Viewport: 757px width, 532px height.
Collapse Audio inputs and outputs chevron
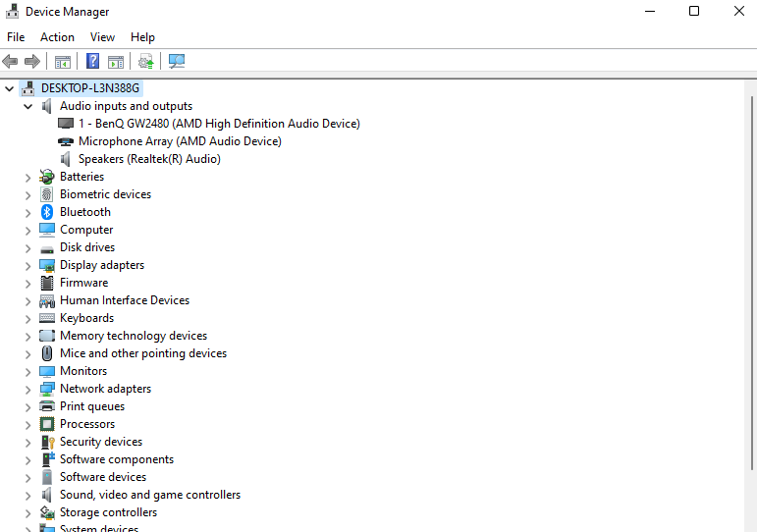[28, 106]
